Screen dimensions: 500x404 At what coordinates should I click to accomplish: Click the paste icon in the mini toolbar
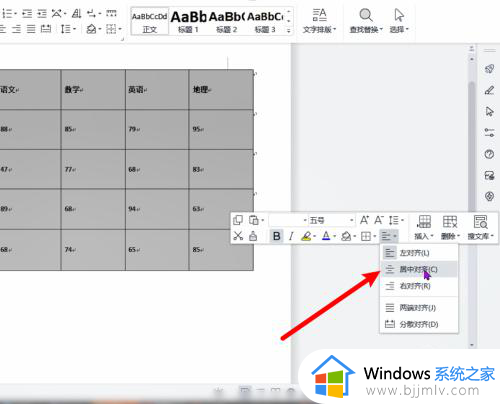[254, 220]
